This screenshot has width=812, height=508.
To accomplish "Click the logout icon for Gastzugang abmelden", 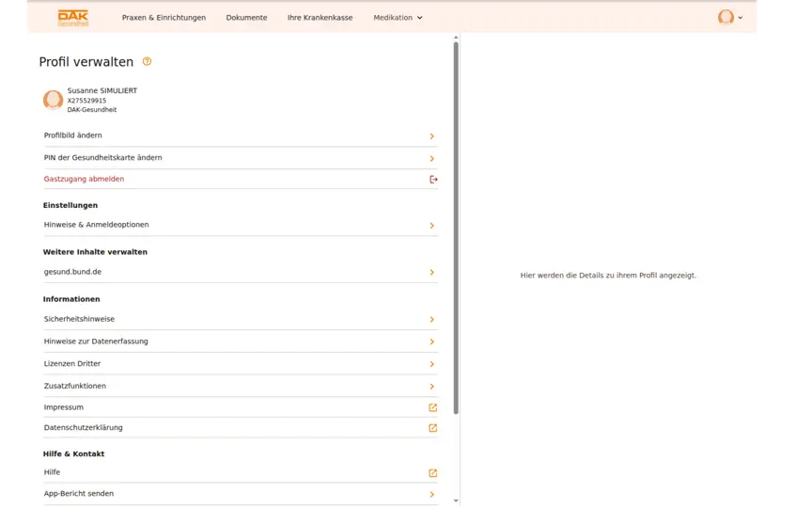I will [433, 180].
